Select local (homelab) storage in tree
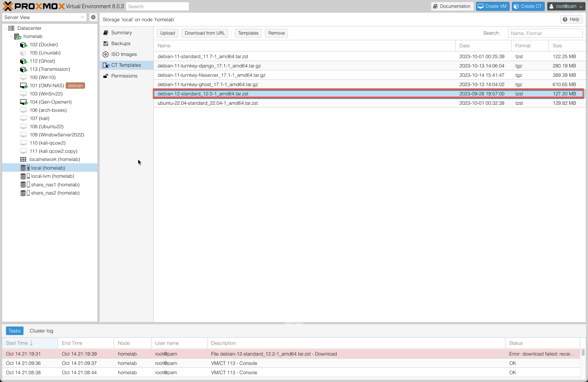Screen dimensions: 588x382 pyautogui.click(x=50, y=168)
